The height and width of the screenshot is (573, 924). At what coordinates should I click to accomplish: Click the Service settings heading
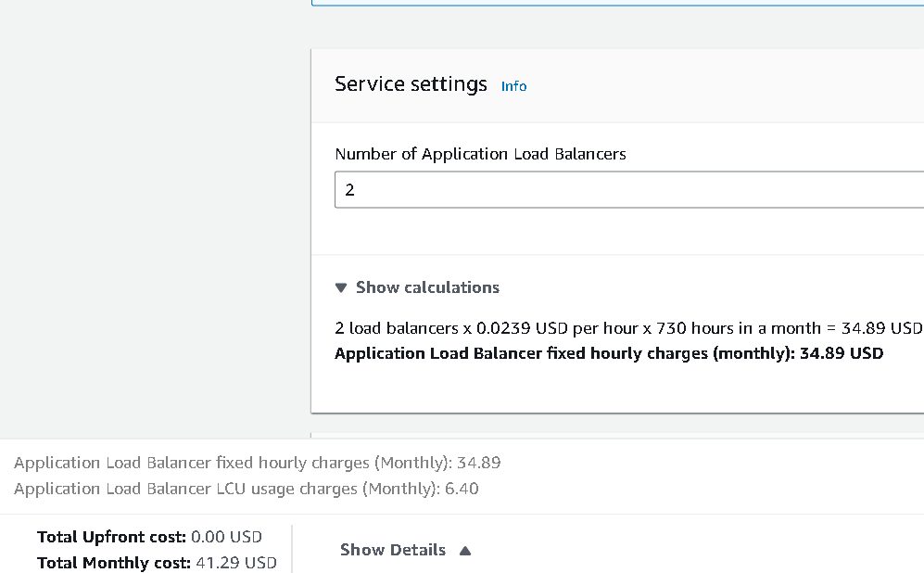[411, 84]
